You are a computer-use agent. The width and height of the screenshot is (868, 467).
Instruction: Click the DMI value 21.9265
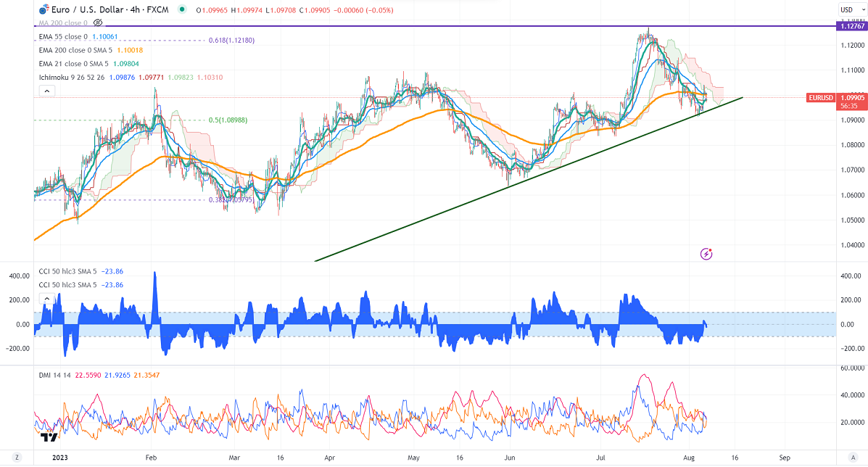coord(117,375)
